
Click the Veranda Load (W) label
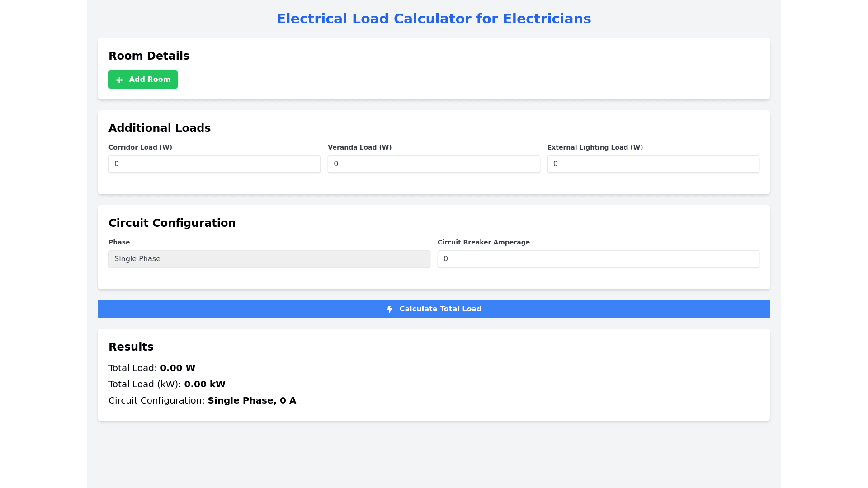(359, 147)
